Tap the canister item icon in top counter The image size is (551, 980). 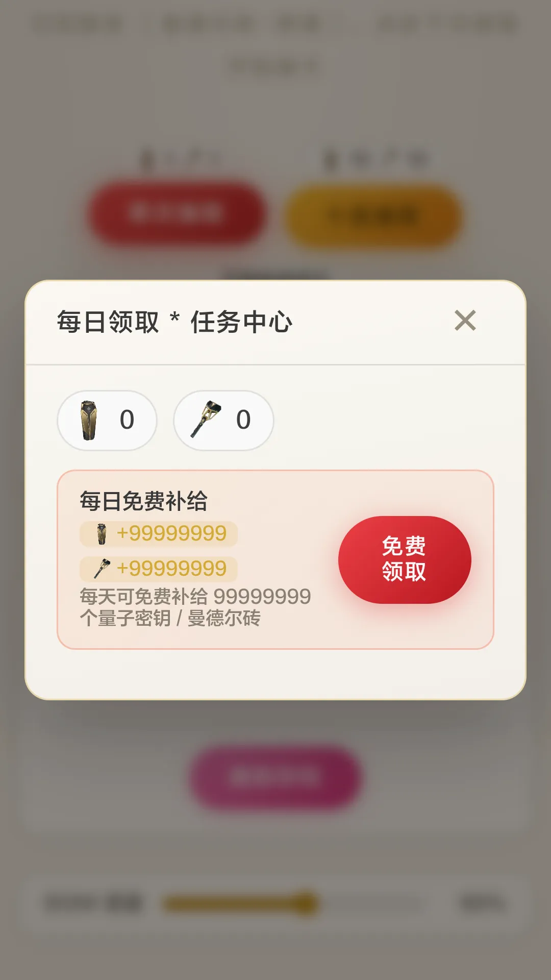(89, 420)
